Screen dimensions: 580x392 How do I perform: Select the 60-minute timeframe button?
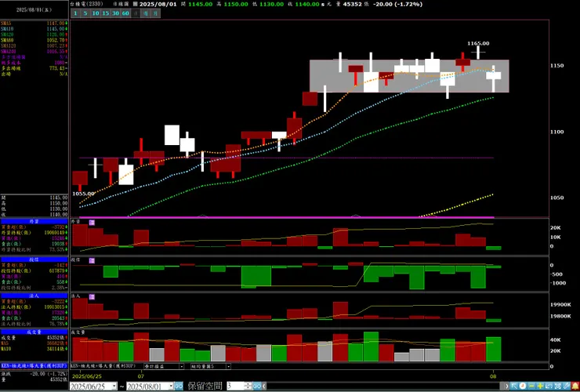[125, 13]
